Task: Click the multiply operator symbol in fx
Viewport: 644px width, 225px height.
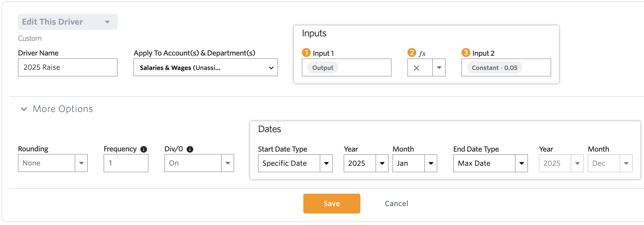Action: 416,68
